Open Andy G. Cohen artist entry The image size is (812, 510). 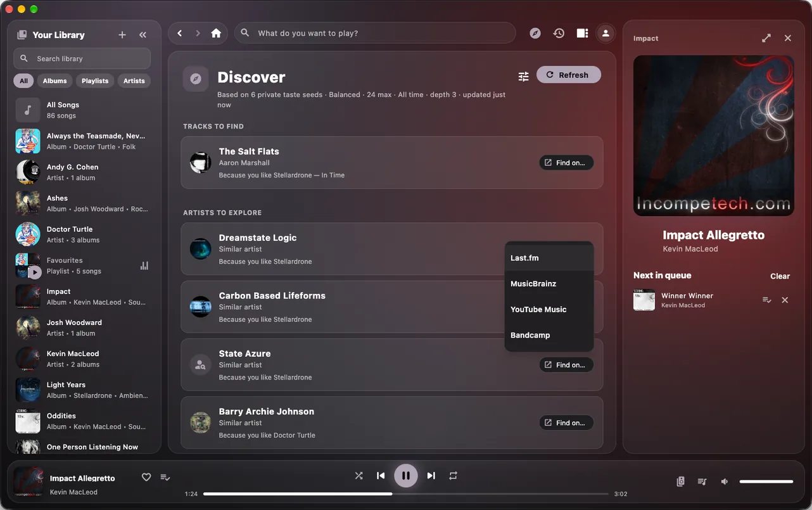[84, 172]
